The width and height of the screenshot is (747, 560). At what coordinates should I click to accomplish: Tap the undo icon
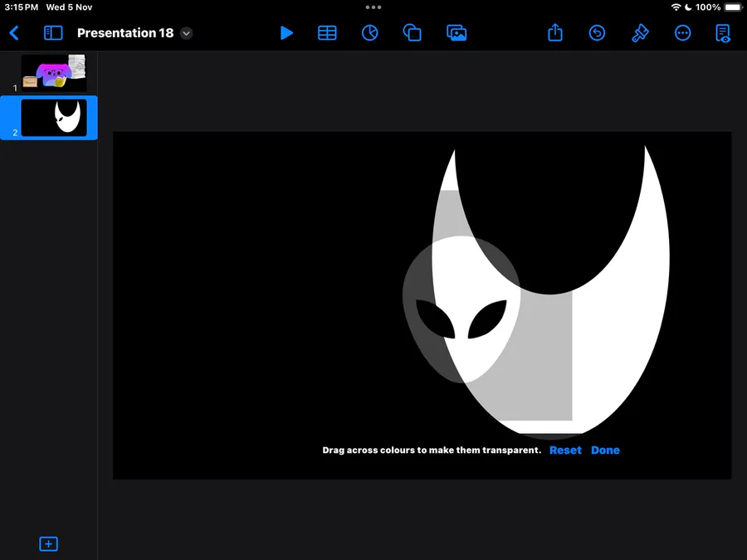click(597, 33)
